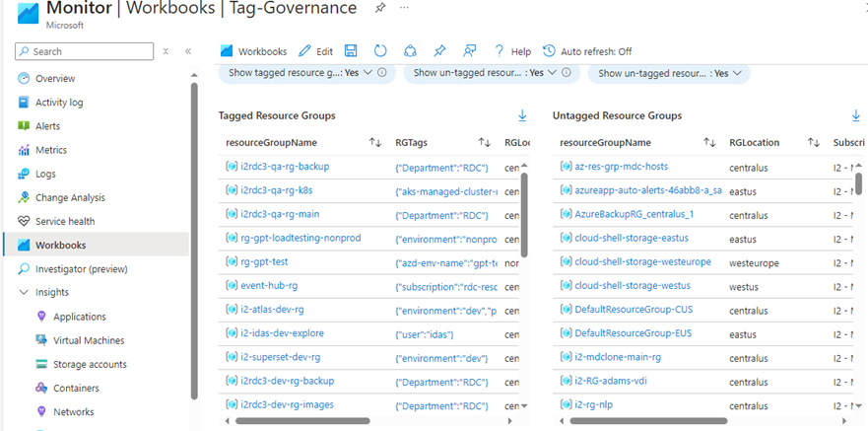Clear the sidebar search with X

pos(166,51)
